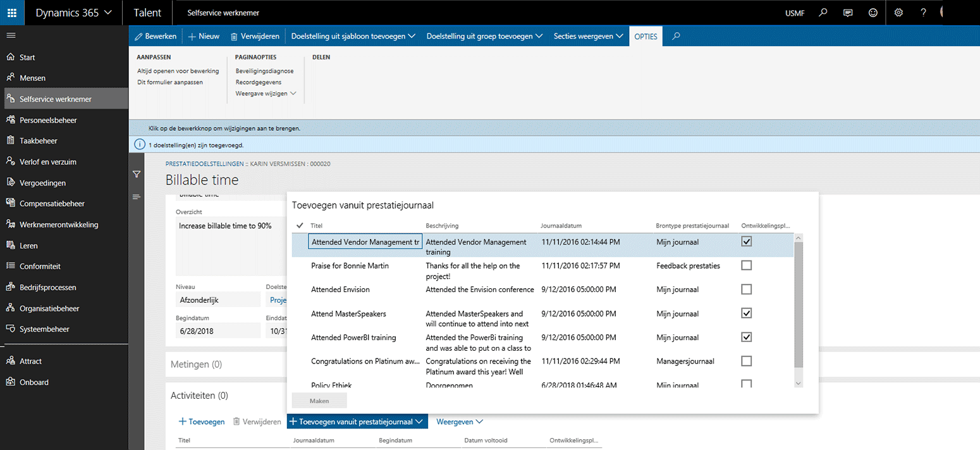Click the Organisatiebeheer sidebar icon
The width and height of the screenshot is (980, 450).
point(10,308)
